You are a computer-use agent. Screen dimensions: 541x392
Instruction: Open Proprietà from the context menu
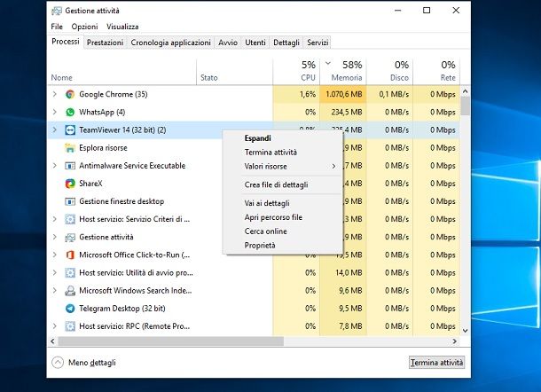click(283, 246)
